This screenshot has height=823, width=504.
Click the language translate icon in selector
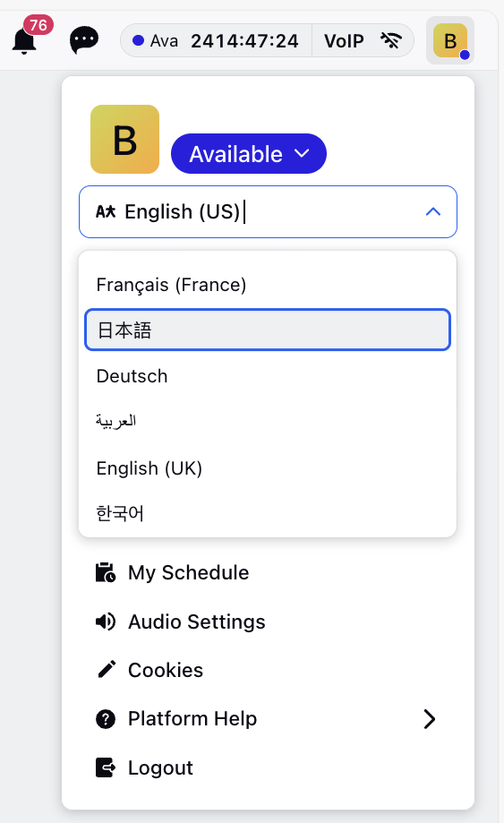pos(106,211)
